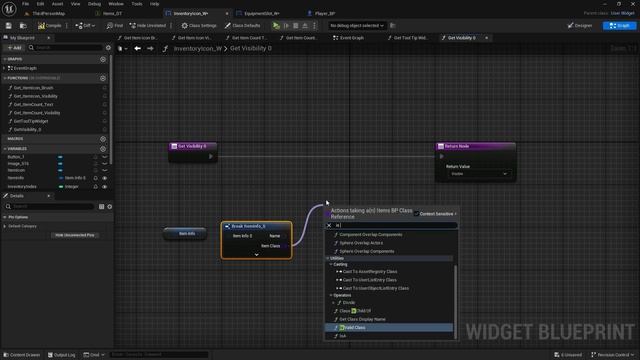Image resolution: width=640 pixels, height=360 pixels.
Task: Add new graph with plus icon
Action: click(103, 59)
